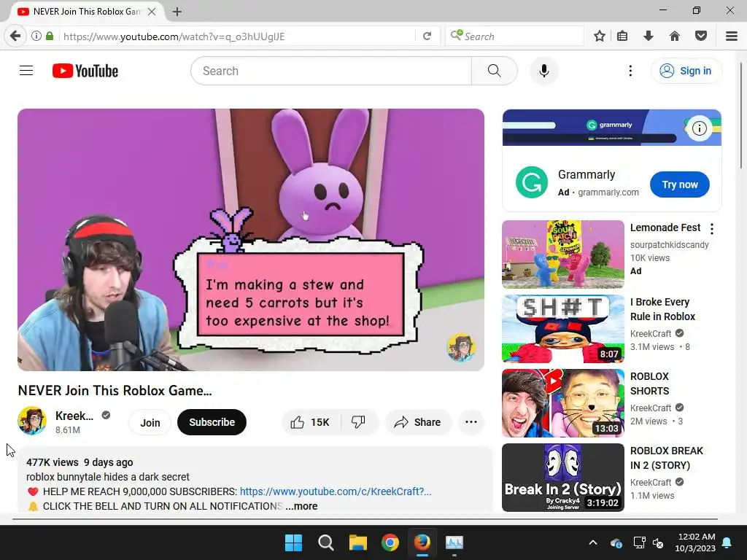The width and height of the screenshot is (747, 560).
Task: Open more actions menu below video
Action: [471, 422]
